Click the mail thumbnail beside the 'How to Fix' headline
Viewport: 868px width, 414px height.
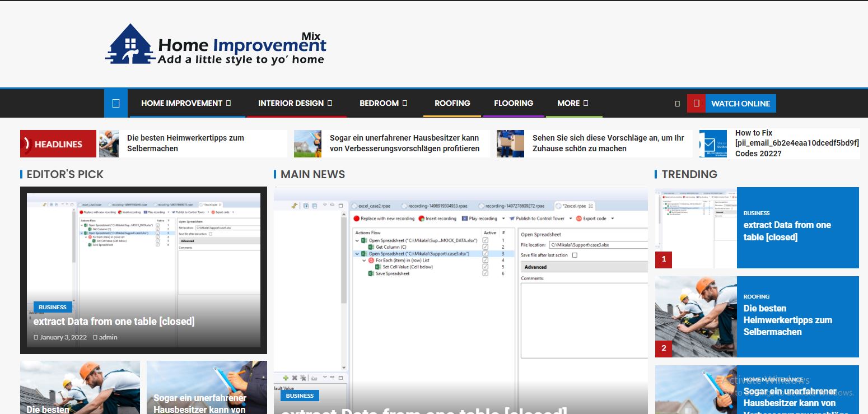[x=713, y=143]
